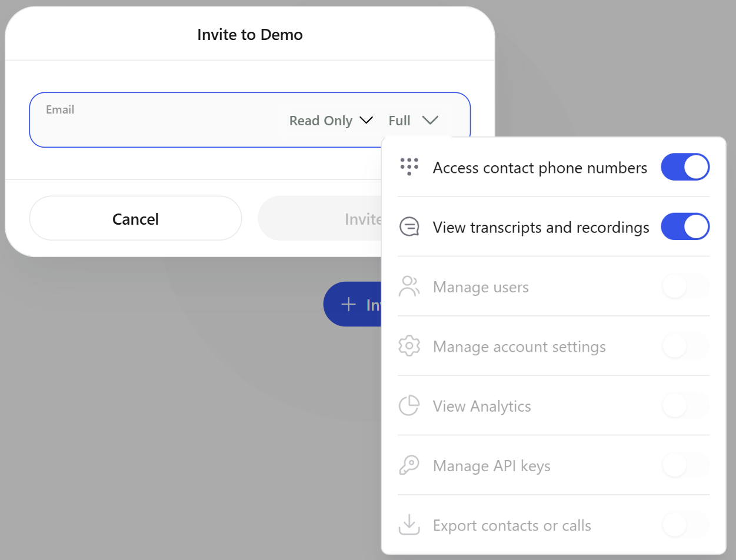This screenshot has height=560, width=736.
Task: Click the View transcripts and recordings label
Action: coord(541,227)
